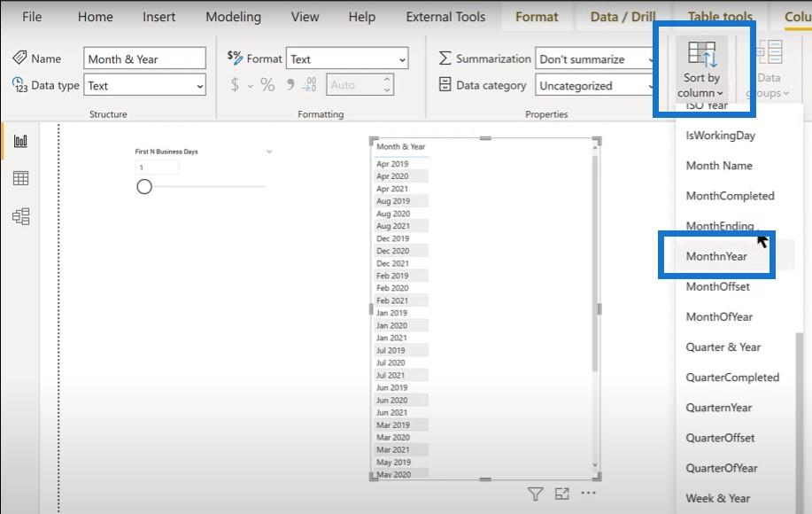Click the Auto decimal places field

click(360, 85)
